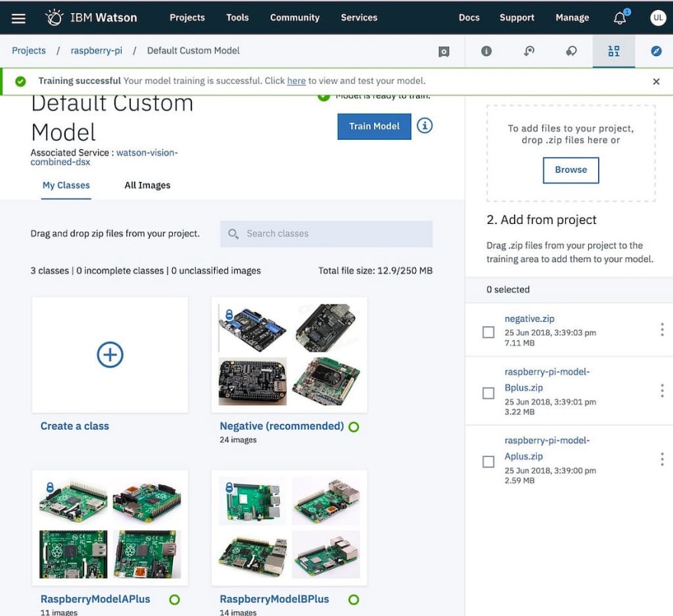This screenshot has width=673, height=616.
Task: Click the green check icon in the success banner
Action: pyautogui.click(x=20, y=81)
